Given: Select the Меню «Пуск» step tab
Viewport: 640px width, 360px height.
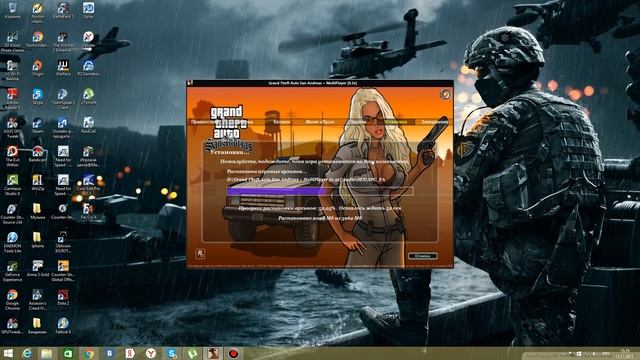Looking at the screenshot, I should point(320,122).
